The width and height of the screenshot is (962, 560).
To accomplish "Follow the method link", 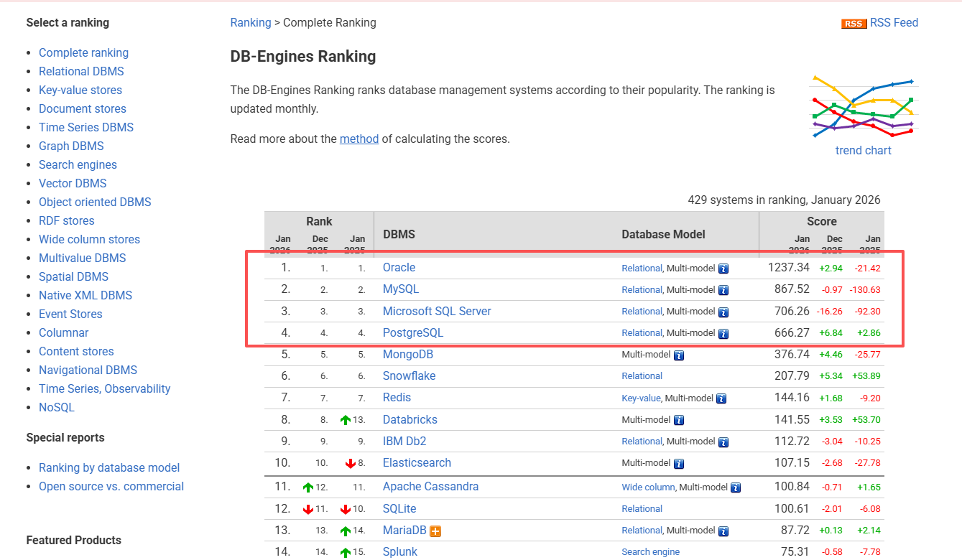I will click(359, 139).
